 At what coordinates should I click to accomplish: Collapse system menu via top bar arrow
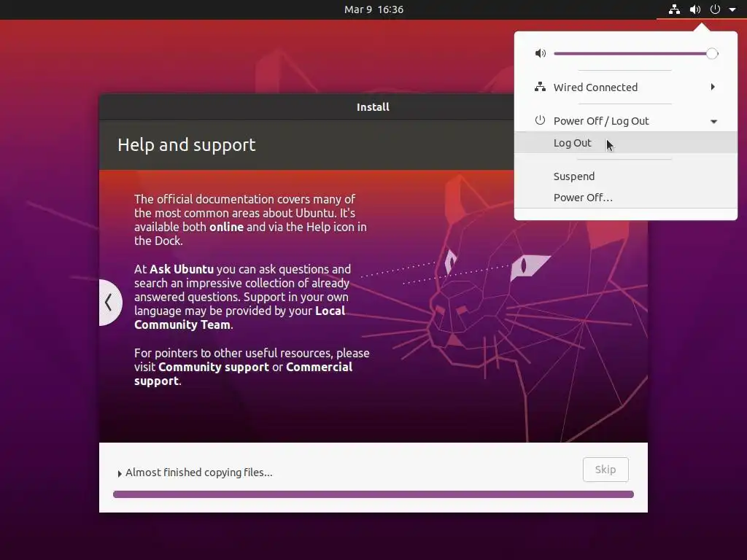tap(732, 9)
